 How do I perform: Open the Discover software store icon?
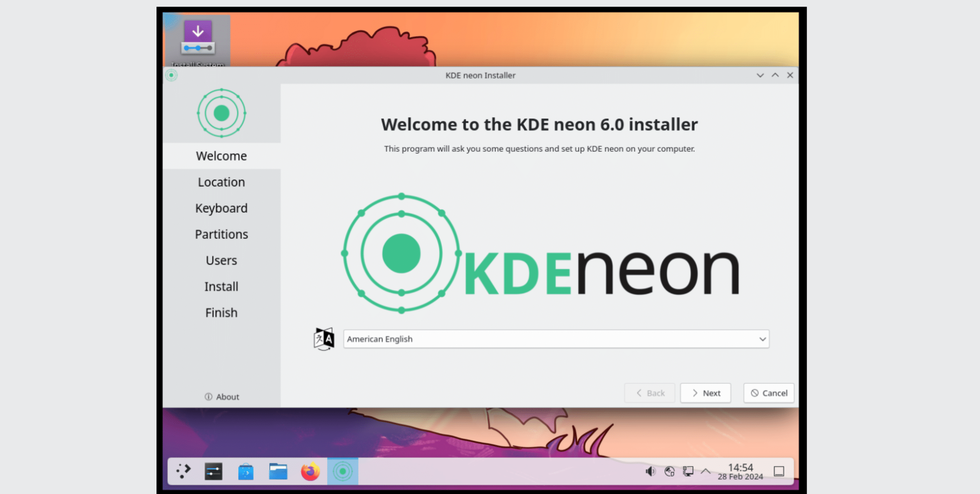click(246, 471)
